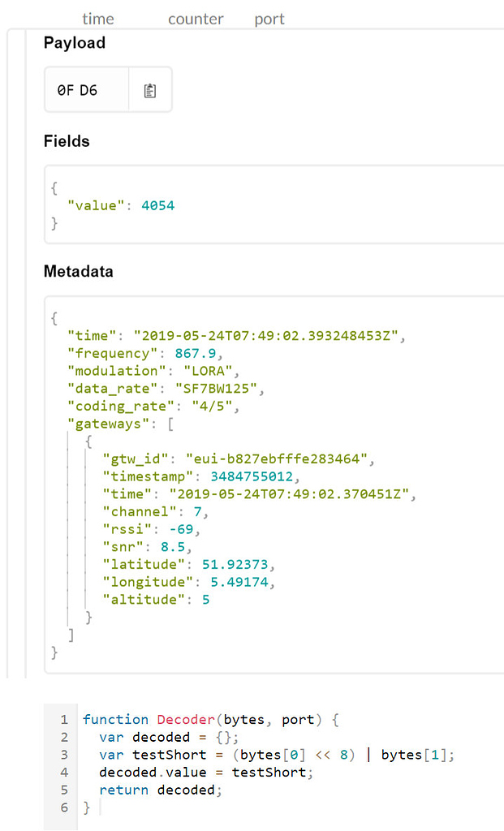Click the rssi value -69
This screenshot has height=831, width=504.
[x=181, y=529]
